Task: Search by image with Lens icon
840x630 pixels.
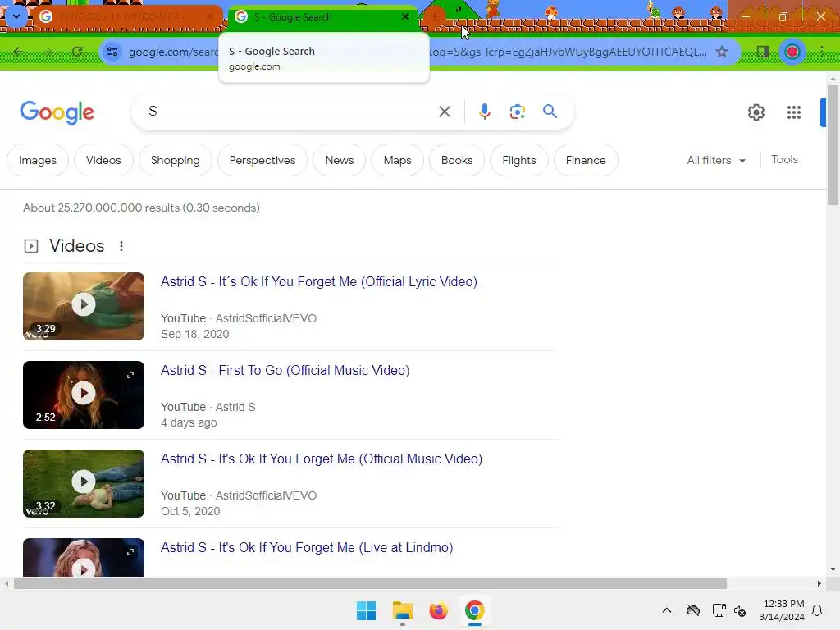Action: pos(517,112)
